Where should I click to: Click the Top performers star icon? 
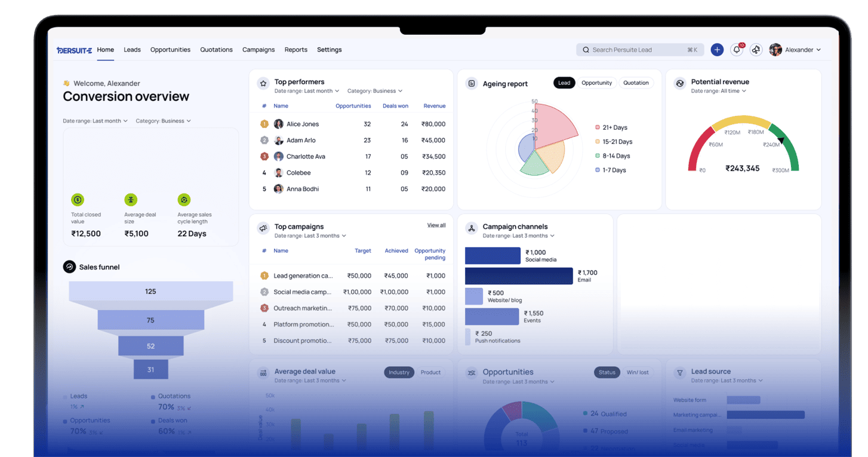[x=263, y=84]
